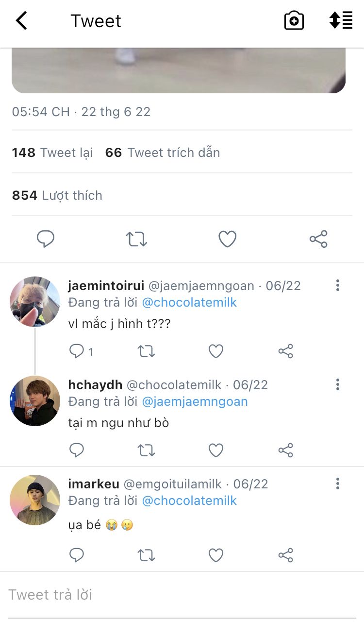Like jaemintoirui's reply
364x622 pixels.
[x=216, y=351]
